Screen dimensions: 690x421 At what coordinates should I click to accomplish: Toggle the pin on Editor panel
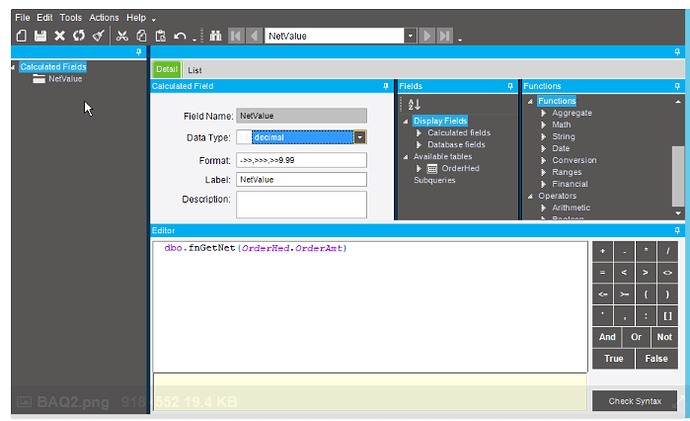(x=677, y=231)
